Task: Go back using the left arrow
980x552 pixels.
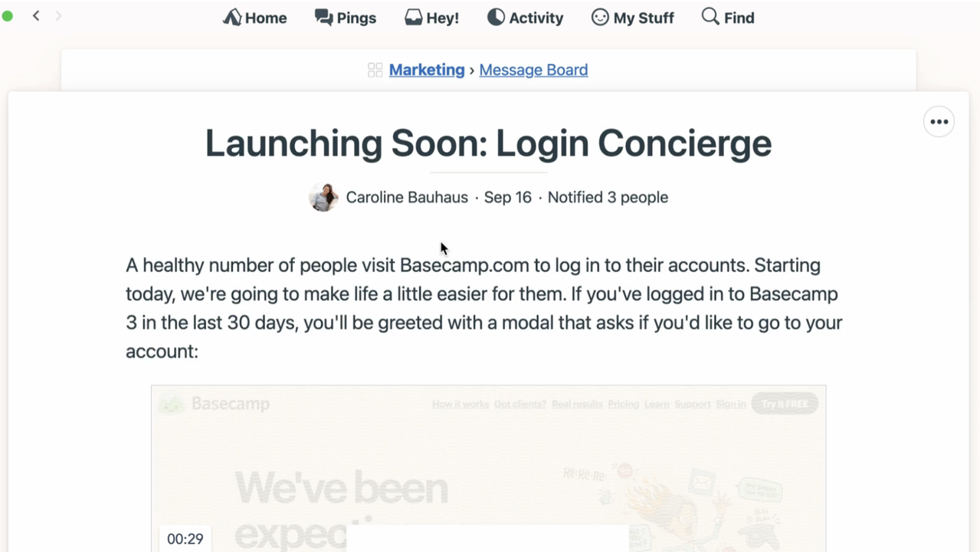Action: tap(36, 16)
